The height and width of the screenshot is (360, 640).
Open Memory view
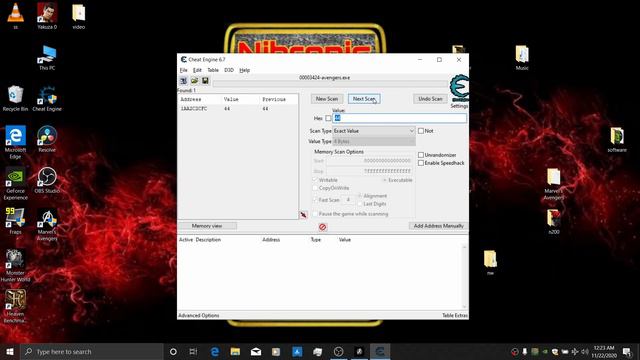click(207, 226)
